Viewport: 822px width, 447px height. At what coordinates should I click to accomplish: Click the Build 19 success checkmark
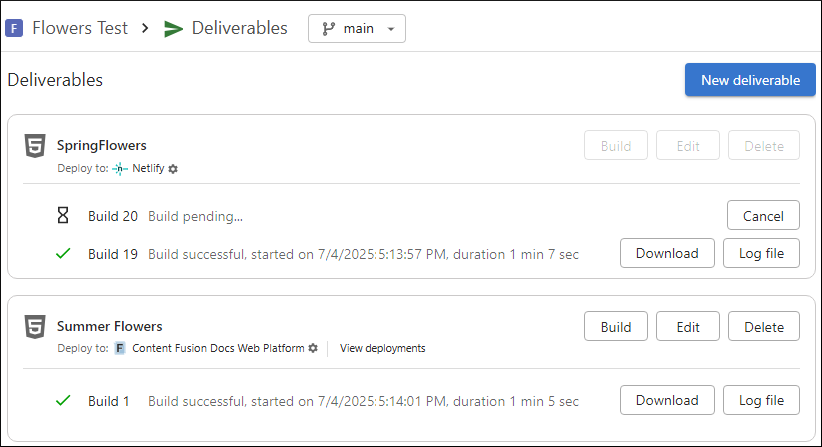click(63, 254)
